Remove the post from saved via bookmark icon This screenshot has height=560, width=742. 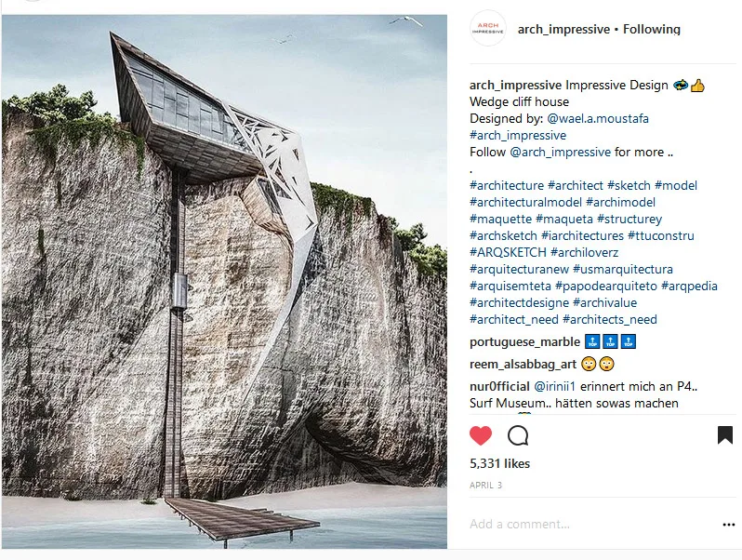pyautogui.click(x=725, y=435)
